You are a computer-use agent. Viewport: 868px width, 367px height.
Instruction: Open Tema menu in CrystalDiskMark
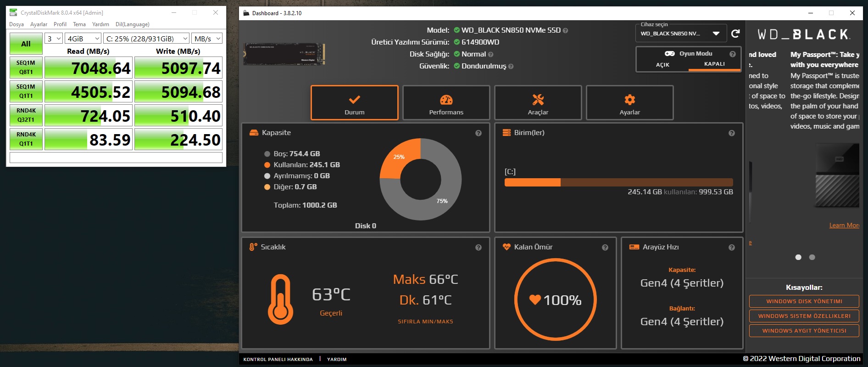point(79,24)
